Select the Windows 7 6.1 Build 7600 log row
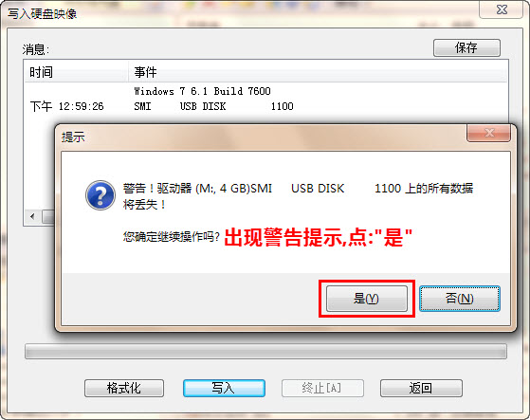 pyautogui.click(x=266, y=91)
